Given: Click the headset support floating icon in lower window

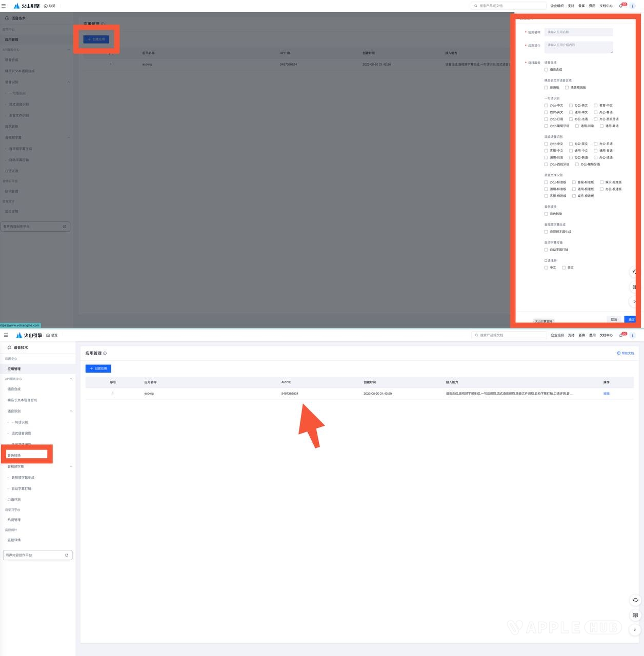Looking at the screenshot, I should tap(635, 600).
